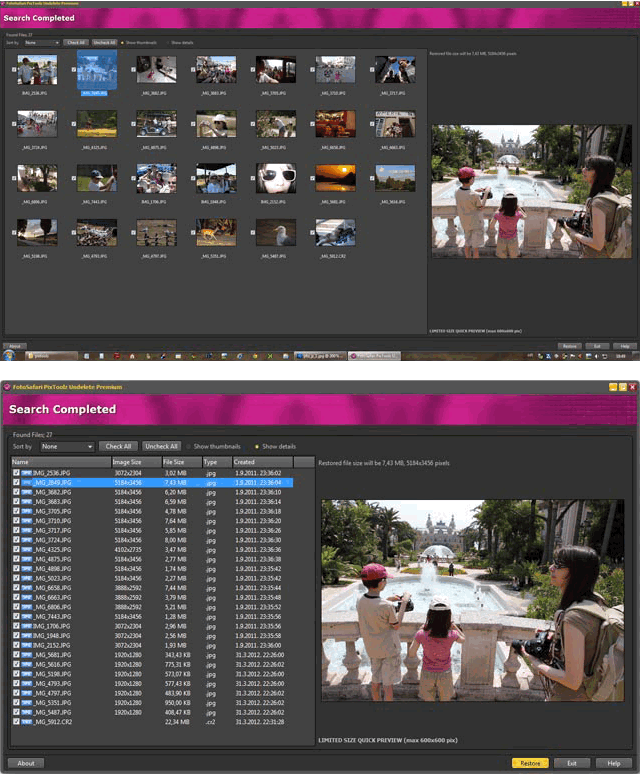Select the _MG_4797.JPG file name
Screen dimensions: 640x775
[x=51, y=693]
